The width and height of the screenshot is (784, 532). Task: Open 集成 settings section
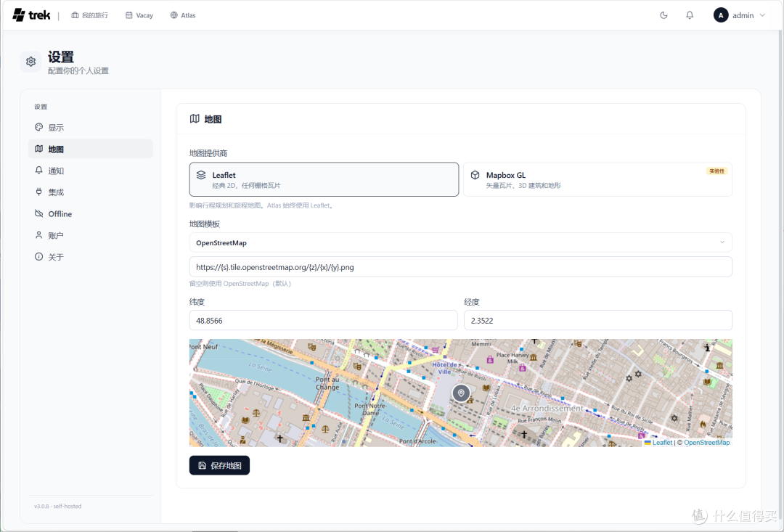pos(91,192)
